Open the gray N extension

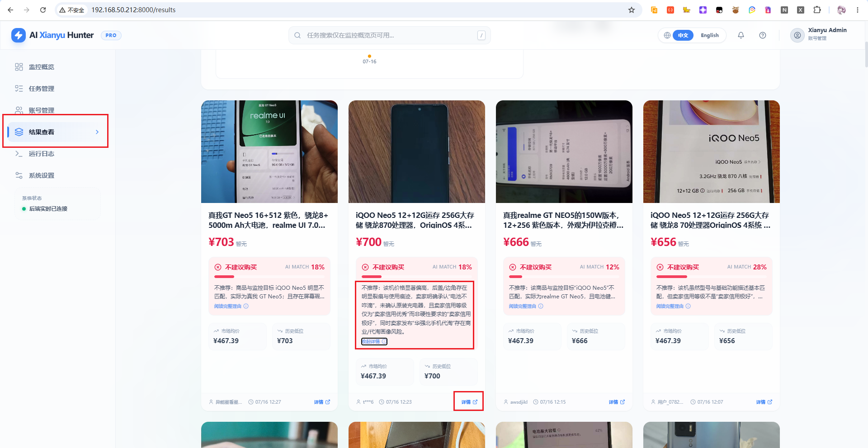point(784,10)
